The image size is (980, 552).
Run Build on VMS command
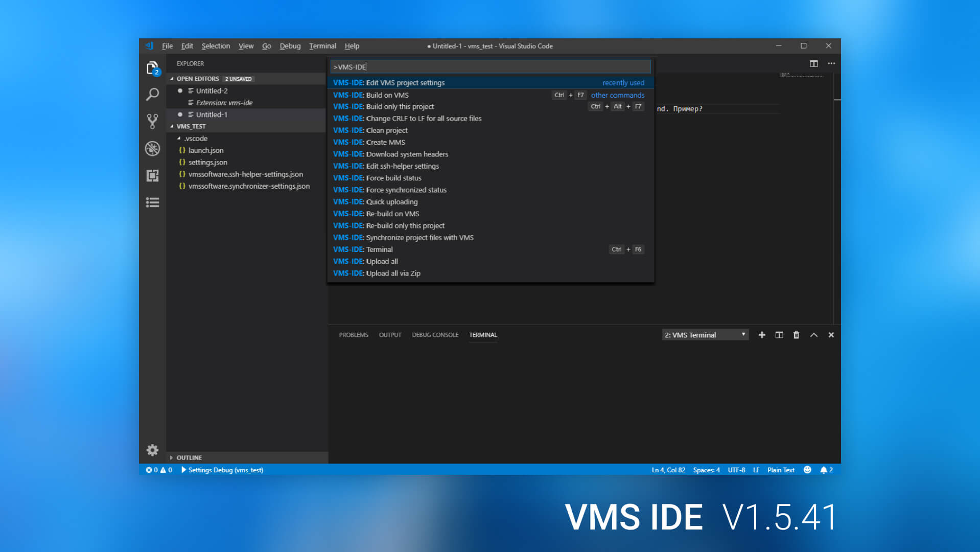tap(491, 95)
